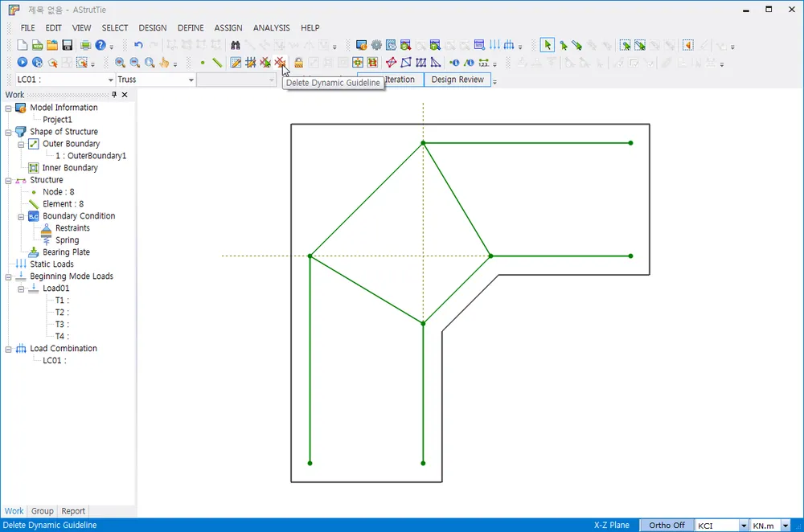Select '1 : OuterBoundary1' tree item
Screen dimensions: 804x532
(x=91, y=155)
